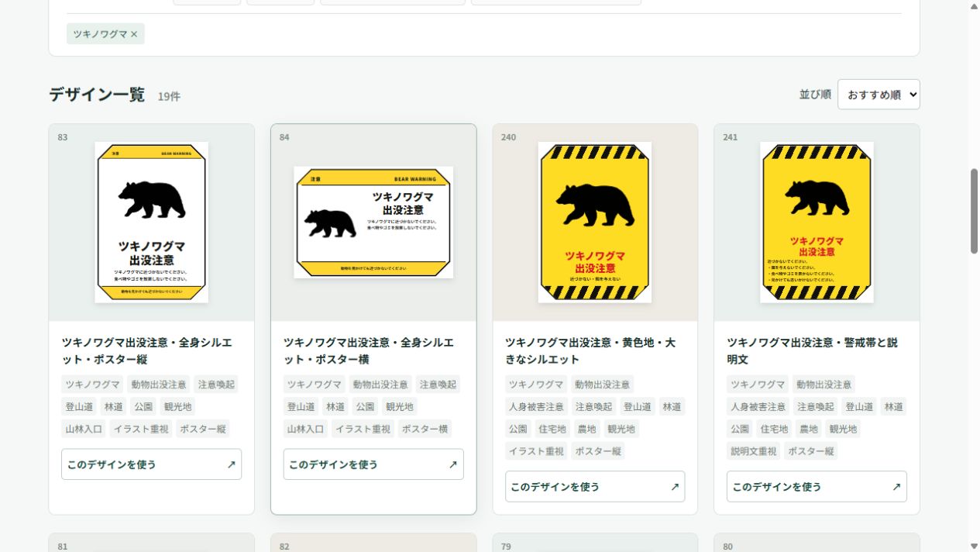980x552 pixels.
Task: Click イラスト重視 tag on card 84
Action: pyautogui.click(x=363, y=429)
